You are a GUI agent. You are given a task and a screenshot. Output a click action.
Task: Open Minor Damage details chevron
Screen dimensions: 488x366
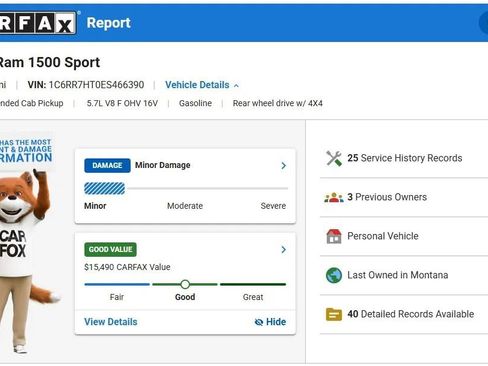click(x=283, y=166)
